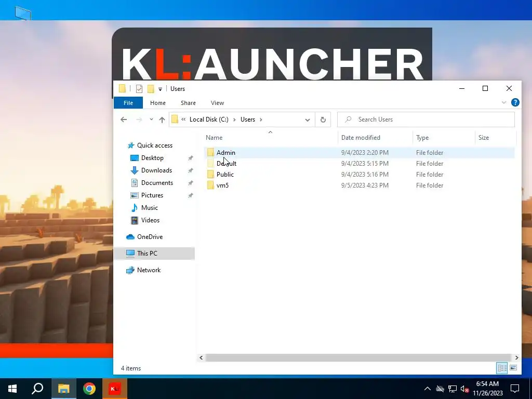Expand the ribbon with the chevron
The height and width of the screenshot is (399, 532).
tap(504, 102)
